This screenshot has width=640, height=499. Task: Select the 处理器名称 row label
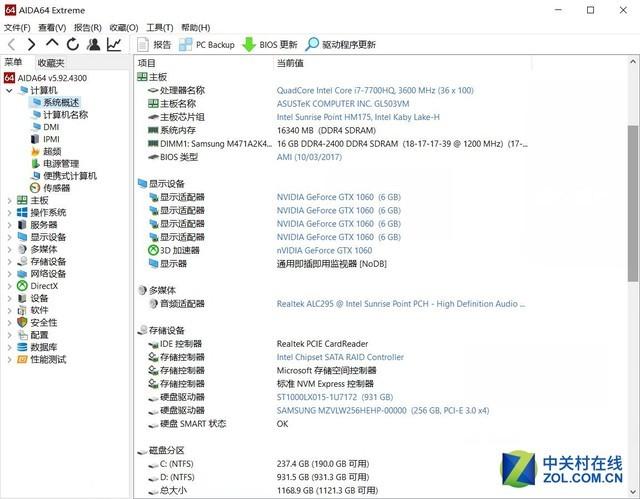(x=182, y=90)
